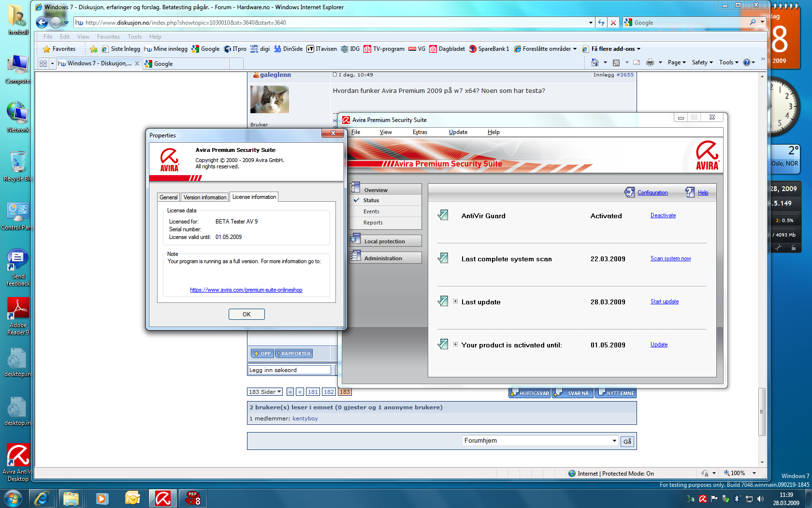
Task: Click in Legg inn søkeord search field
Action: click(x=290, y=370)
